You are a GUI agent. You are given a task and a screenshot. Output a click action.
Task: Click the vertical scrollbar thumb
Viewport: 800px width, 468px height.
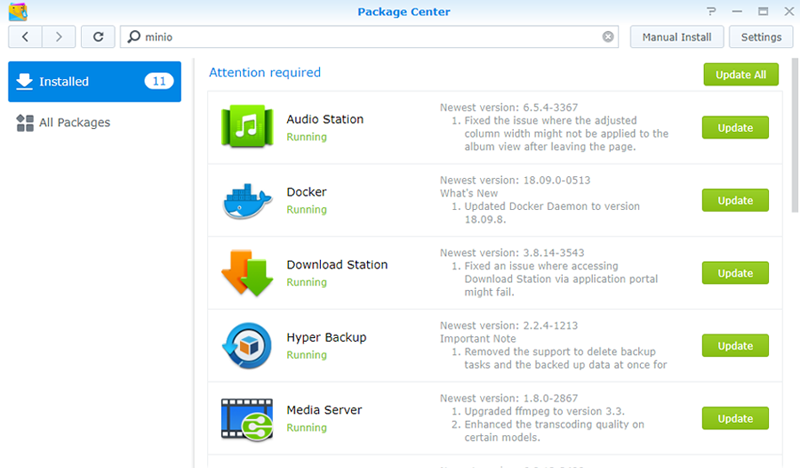[x=795, y=135]
